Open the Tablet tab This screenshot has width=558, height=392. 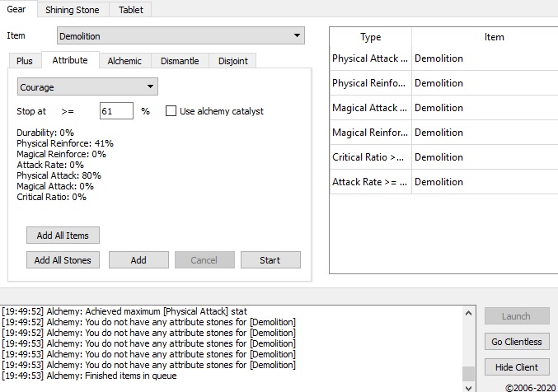pos(130,9)
